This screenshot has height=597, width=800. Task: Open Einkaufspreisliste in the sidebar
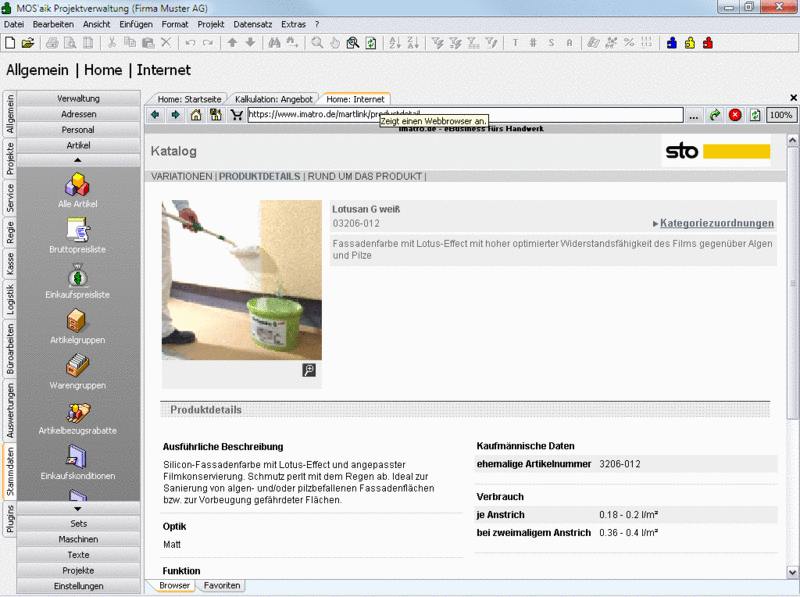tap(78, 281)
